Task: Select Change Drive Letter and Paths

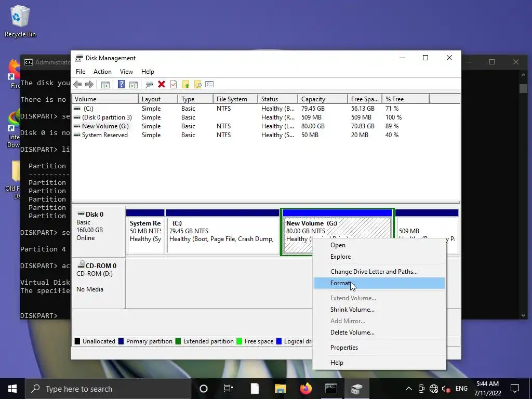Action: pyautogui.click(x=379, y=271)
